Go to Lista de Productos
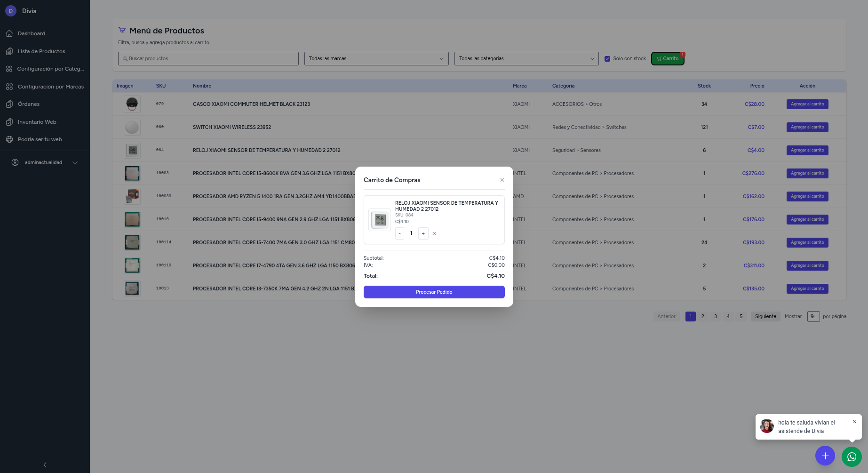The height and width of the screenshot is (473, 868). [x=41, y=51]
